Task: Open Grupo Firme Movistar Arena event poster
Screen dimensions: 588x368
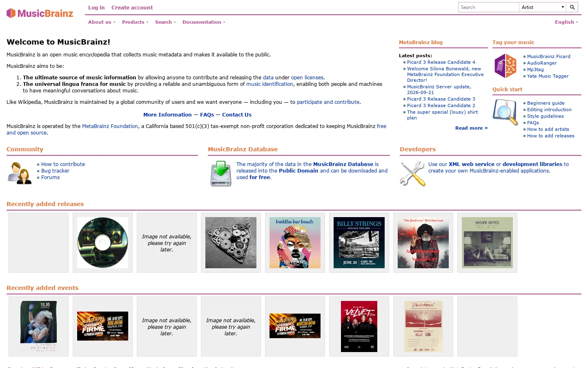Action: [x=295, y=326]
